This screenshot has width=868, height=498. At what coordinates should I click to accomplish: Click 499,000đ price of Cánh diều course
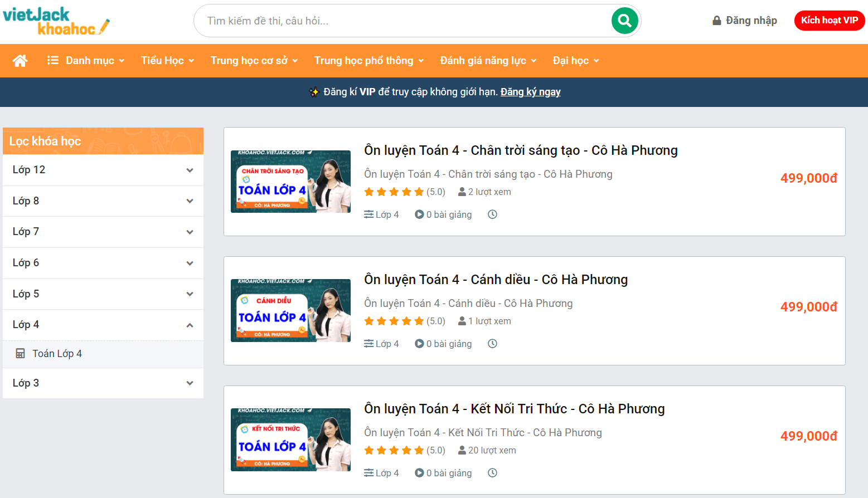(x=808, y=307)
